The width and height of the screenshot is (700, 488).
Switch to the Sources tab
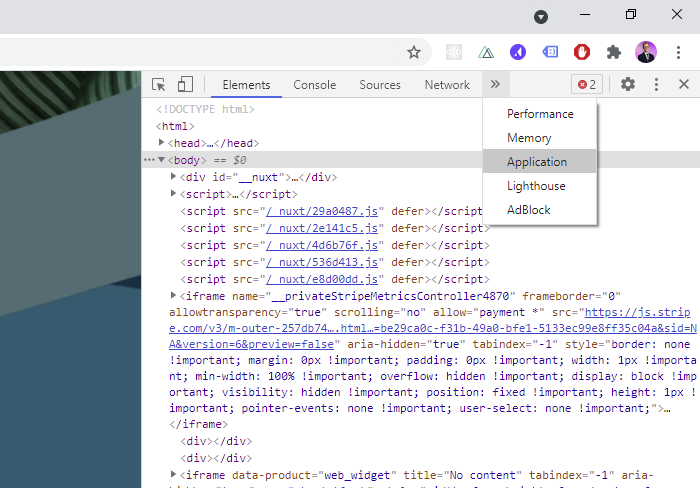tap(380, 84)
